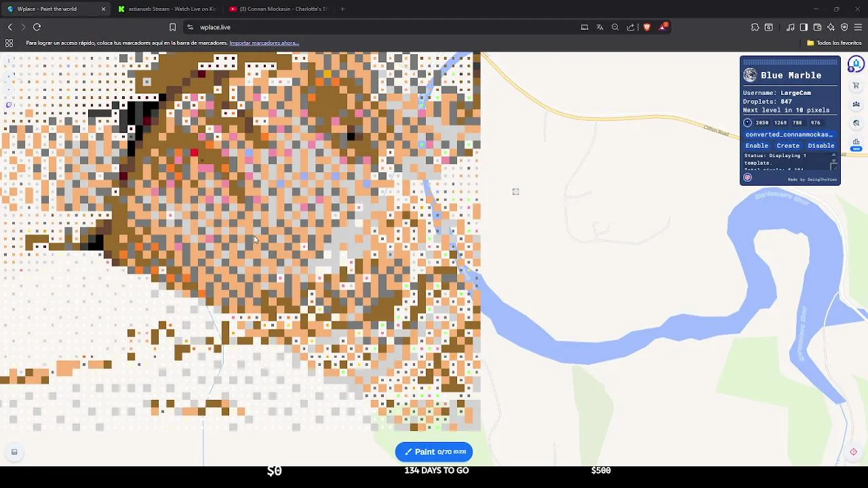Open the map search explore icon
The height and width of the screenshot is (488, 868).
[856, 123]
